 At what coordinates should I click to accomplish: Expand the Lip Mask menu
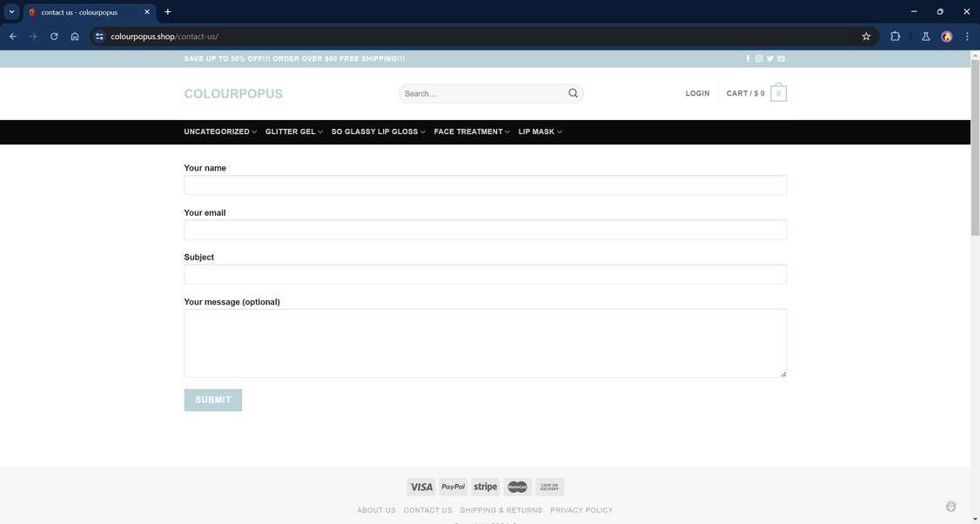540,132
